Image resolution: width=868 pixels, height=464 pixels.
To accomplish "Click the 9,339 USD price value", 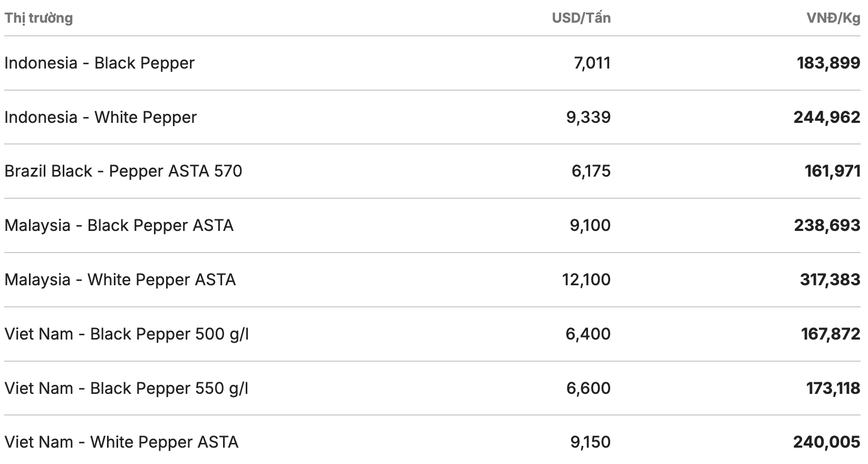I will [589, 117].
